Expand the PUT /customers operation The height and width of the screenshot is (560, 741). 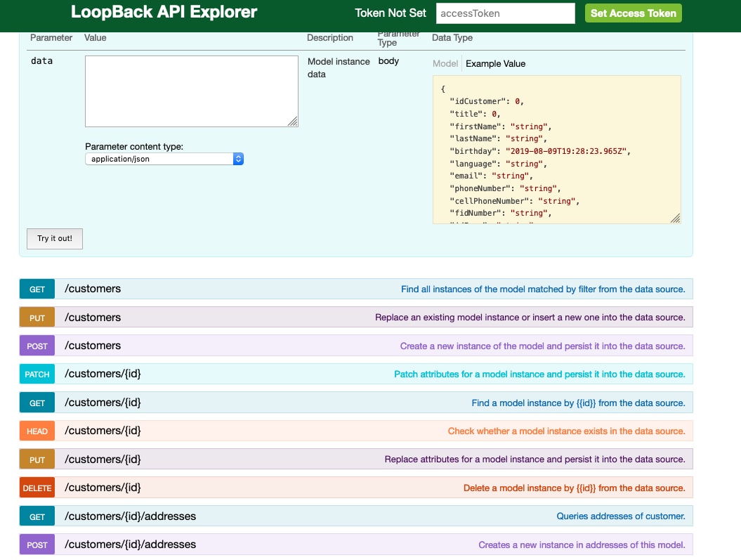pos(356,317)
